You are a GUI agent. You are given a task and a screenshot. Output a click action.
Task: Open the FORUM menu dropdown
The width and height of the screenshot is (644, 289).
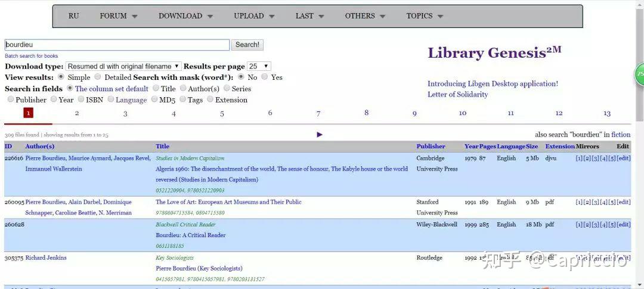click(x=119, y=16)
